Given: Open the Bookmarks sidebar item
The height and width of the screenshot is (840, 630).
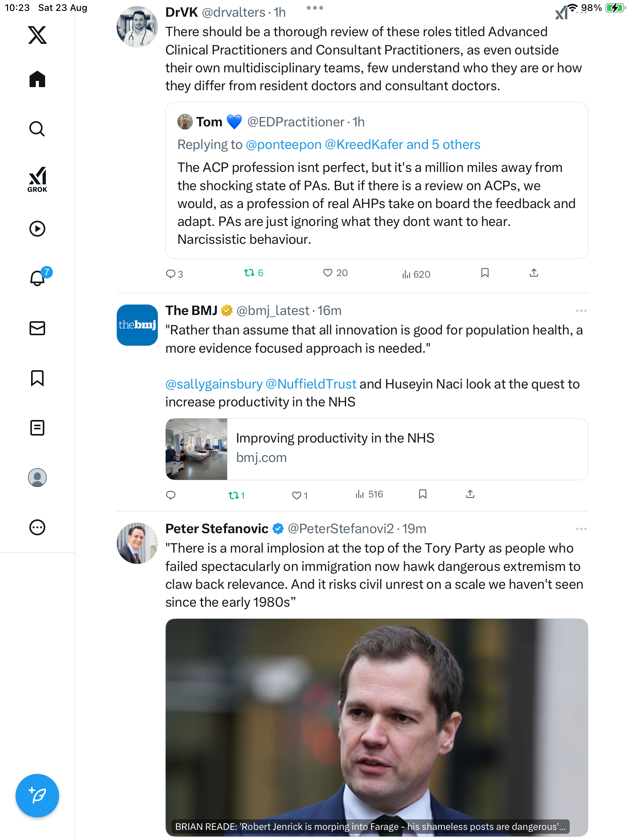Looking at the screenshot, I should [37, 378].
